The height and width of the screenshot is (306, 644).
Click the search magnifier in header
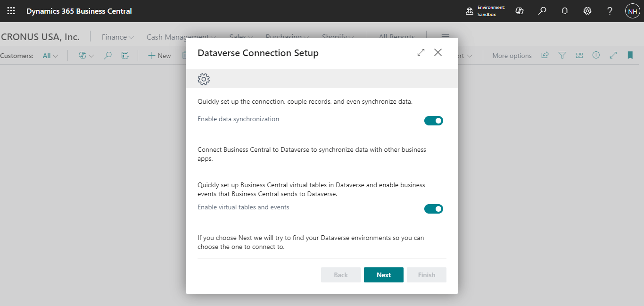click(542, 11)
